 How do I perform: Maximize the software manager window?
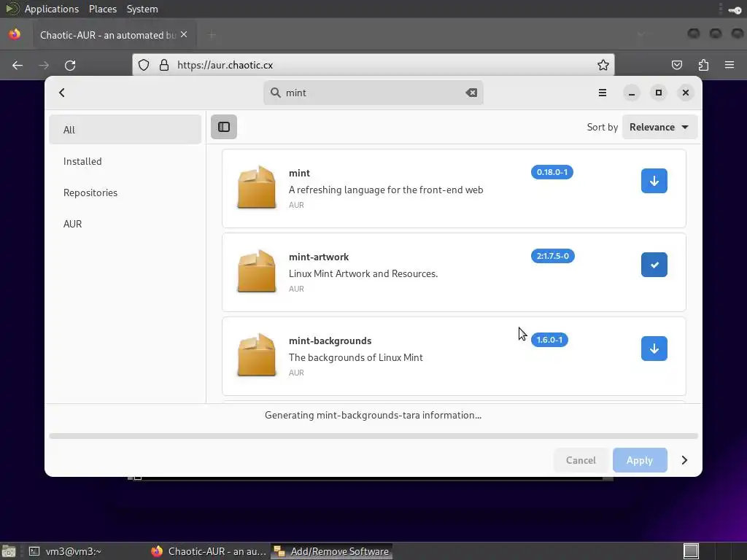(x=659, y=93)
